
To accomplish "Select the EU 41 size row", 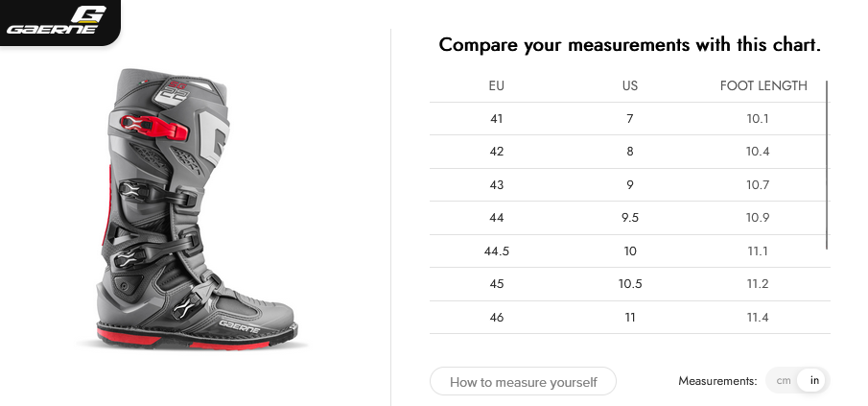I will (x=630, y=118).
